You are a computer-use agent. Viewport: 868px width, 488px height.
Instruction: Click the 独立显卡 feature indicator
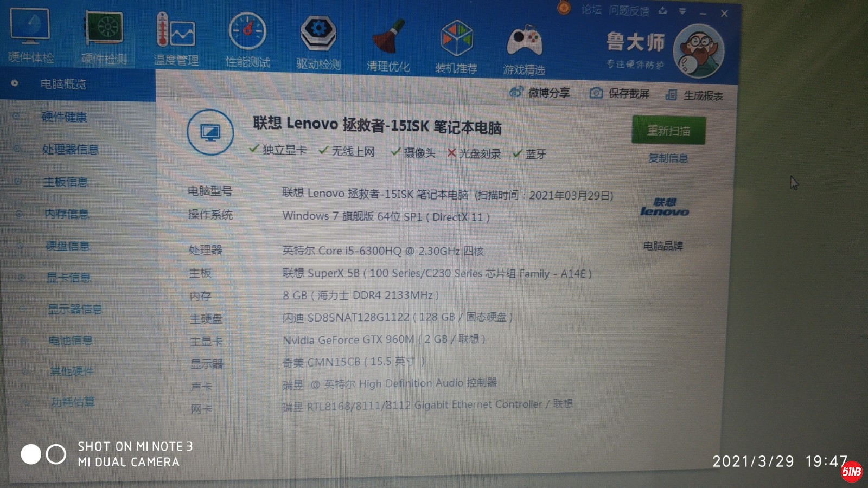point(278,149)
